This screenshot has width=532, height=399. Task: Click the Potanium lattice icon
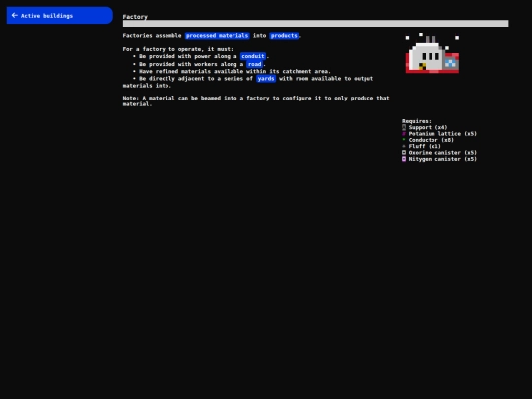[404, 134]
